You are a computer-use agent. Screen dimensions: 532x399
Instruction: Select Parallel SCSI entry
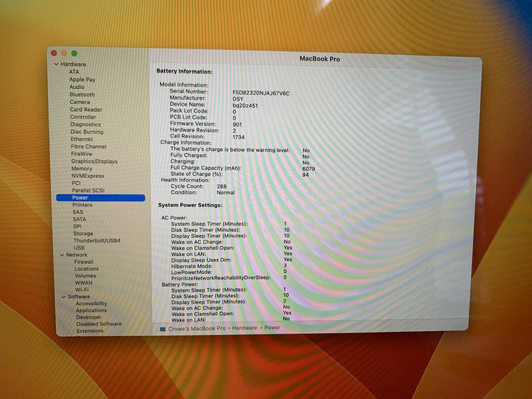click(x=88, y=190)
